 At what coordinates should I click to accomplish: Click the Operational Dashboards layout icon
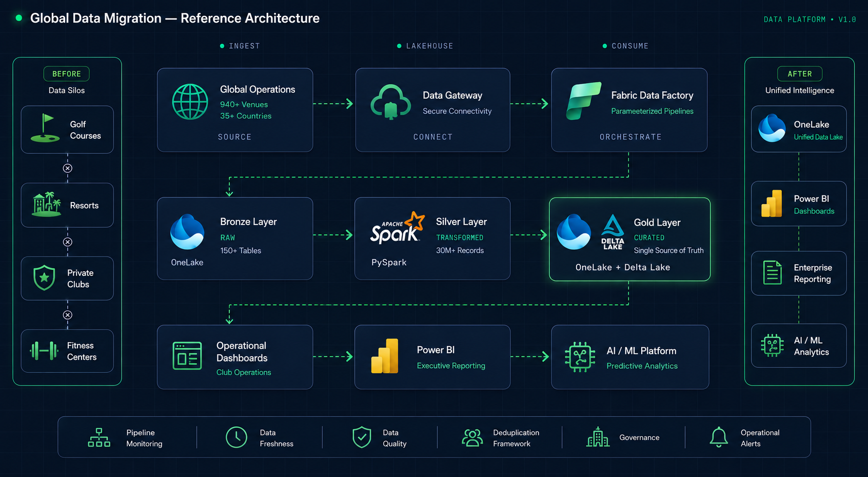(x=187, y=355)
